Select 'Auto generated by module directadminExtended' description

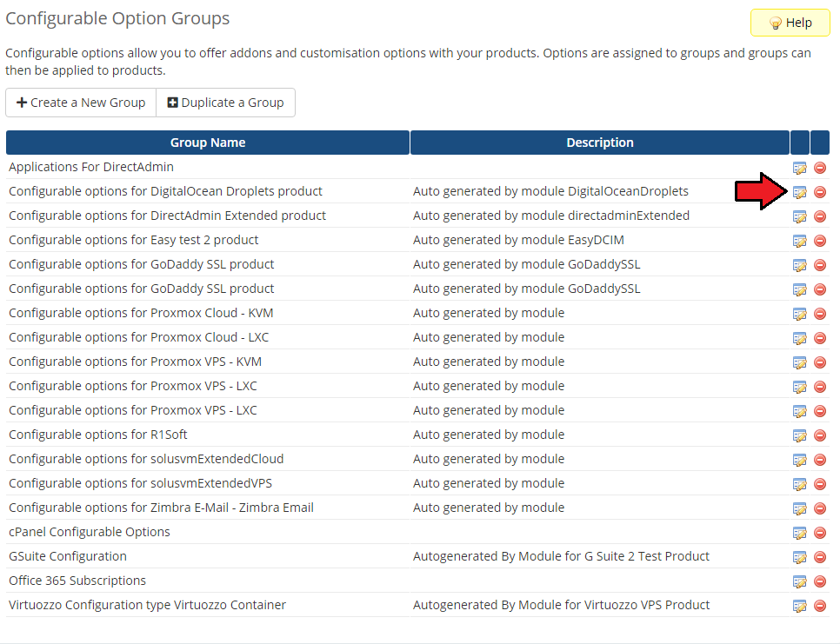551,216
